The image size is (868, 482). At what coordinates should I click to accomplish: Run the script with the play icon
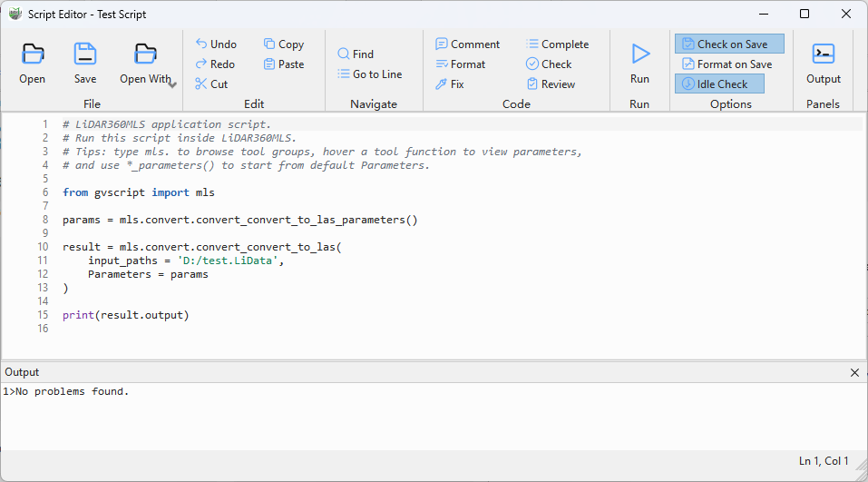point(640,54)
